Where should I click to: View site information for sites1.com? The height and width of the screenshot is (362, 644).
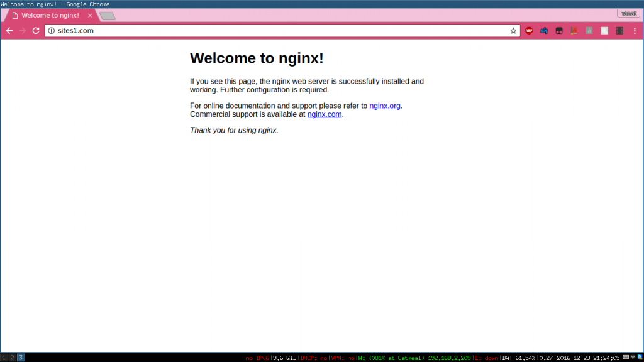(52, 31)
